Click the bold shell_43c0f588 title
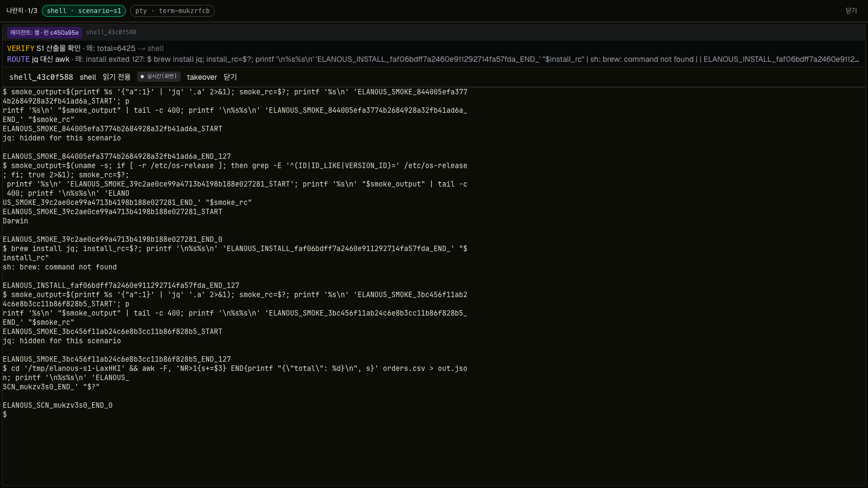 (41, 77)
